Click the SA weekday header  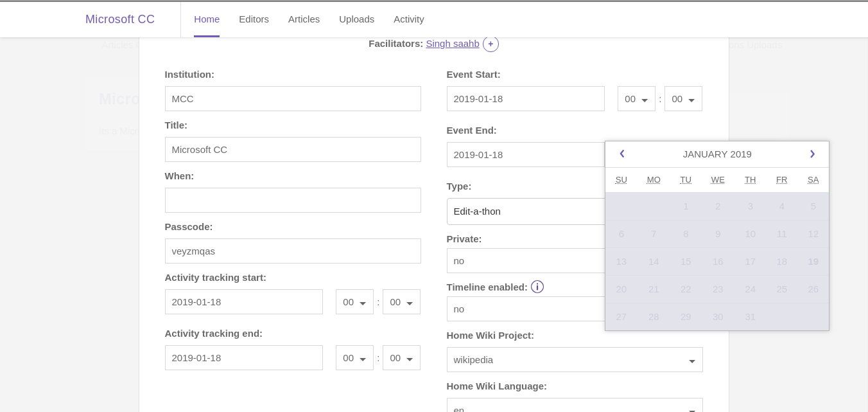point(813,180)
